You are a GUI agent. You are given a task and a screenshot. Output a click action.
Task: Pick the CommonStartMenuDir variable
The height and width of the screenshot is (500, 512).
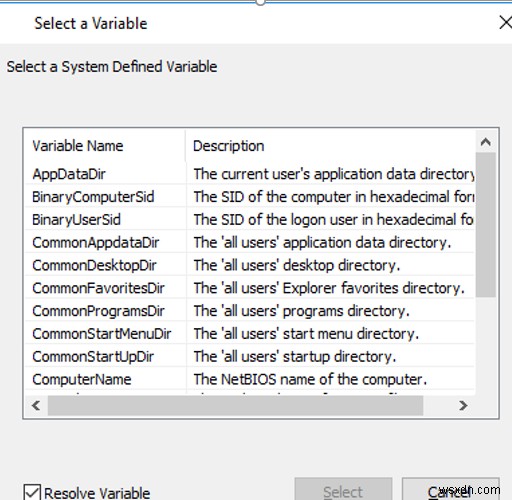pos(250,334)
